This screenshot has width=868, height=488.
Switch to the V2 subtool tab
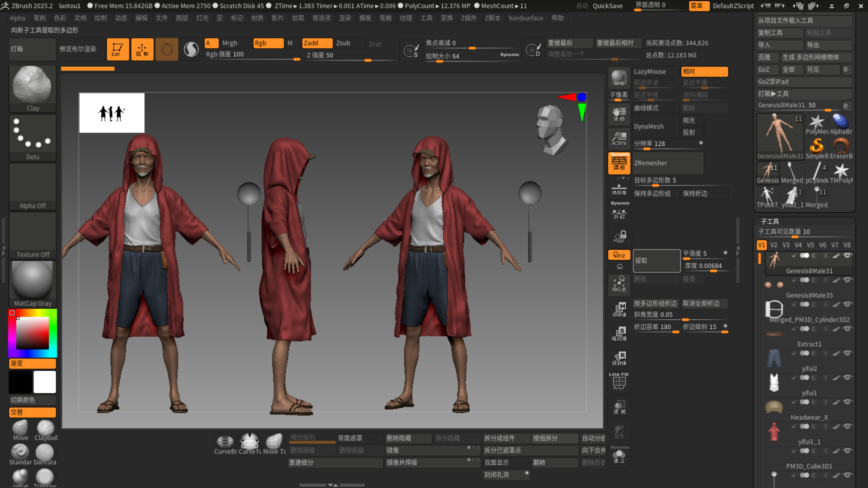pyautogui.click(x=774, y=245)
